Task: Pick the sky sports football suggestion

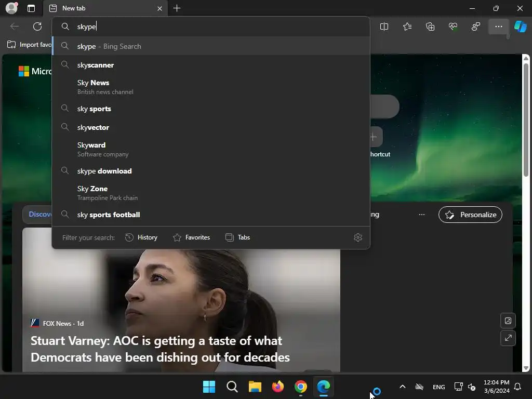Action: click(211, 215)
